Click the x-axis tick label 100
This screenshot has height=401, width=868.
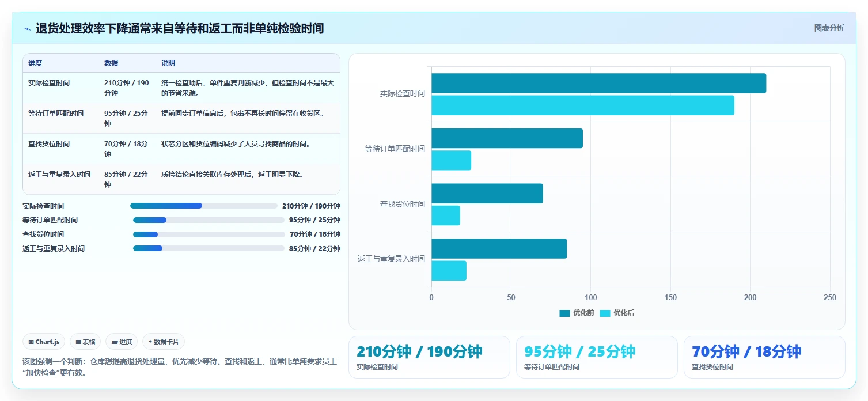[x=591, y=297]
